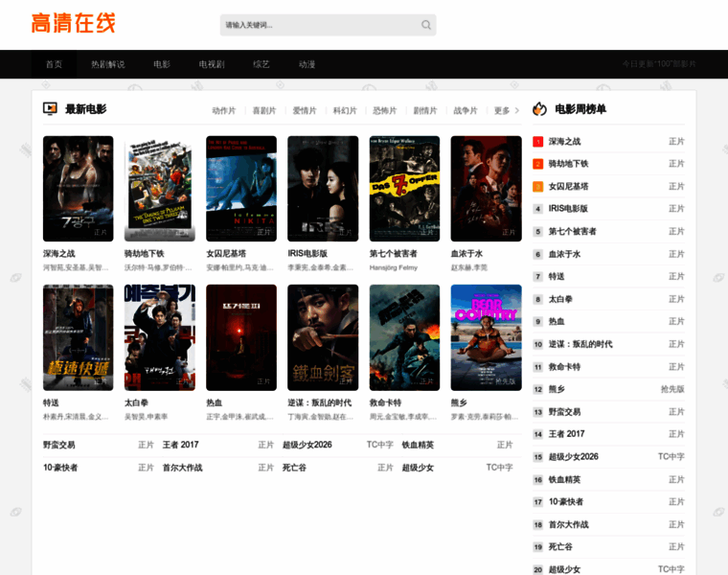Open the 骑劫地下铁 movie poster
The height and width of the screenshot is (575, 728).
pyautogui.click(x=160, y=189)
